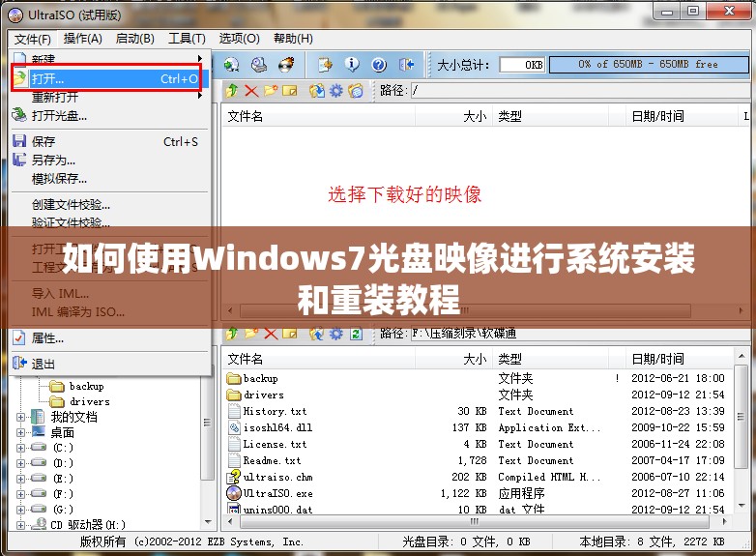Open the 工具(T) menu
The image size is (756, 556).
(x=188, y=39)
